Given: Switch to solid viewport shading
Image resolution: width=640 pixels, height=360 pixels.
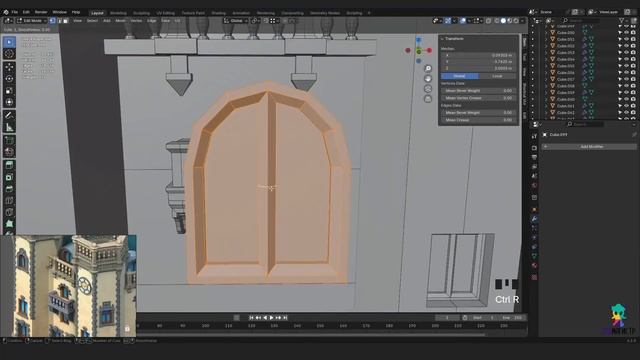Looking at the screenshot, I should (503, 21).
